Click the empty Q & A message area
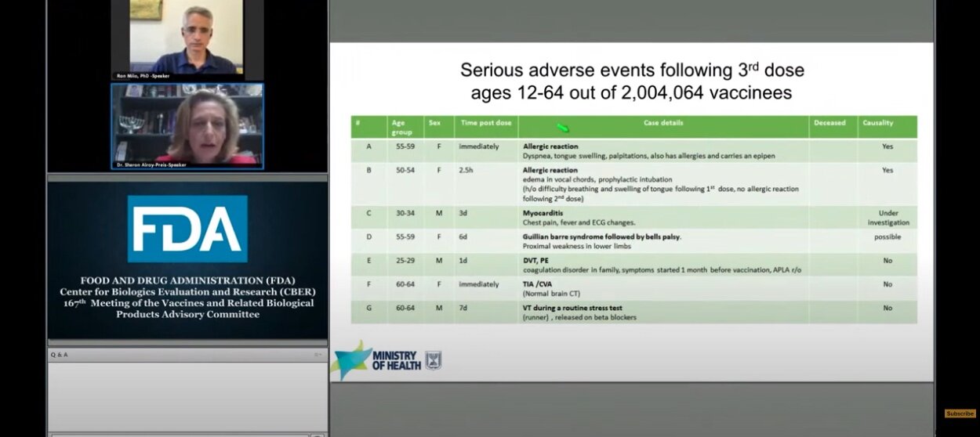Screen dimensions: 980x437 pyautogui.click(x=187, y=395)
